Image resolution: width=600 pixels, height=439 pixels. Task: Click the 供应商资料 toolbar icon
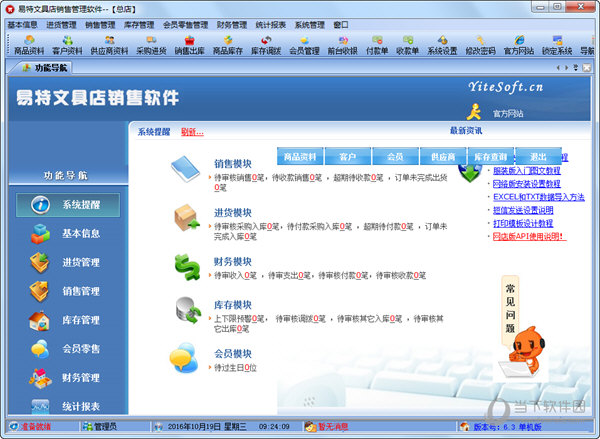[x=109, y=45]
